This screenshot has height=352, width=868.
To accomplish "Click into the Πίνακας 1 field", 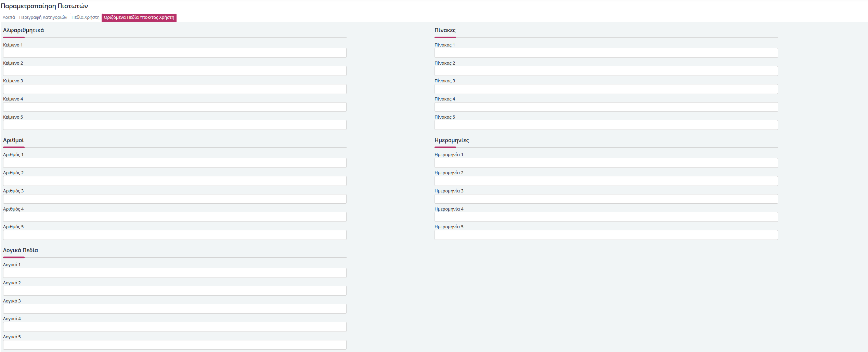I will [606, 53].
